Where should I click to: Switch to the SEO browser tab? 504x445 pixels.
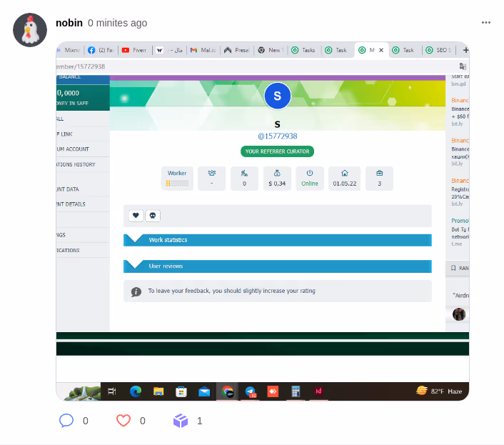439,50
